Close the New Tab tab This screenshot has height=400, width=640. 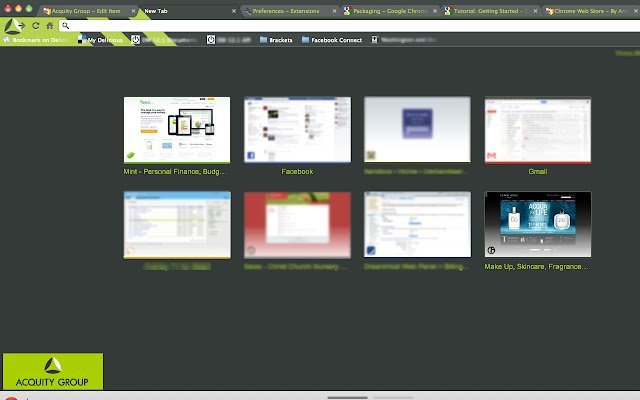[x=234, y=11]
